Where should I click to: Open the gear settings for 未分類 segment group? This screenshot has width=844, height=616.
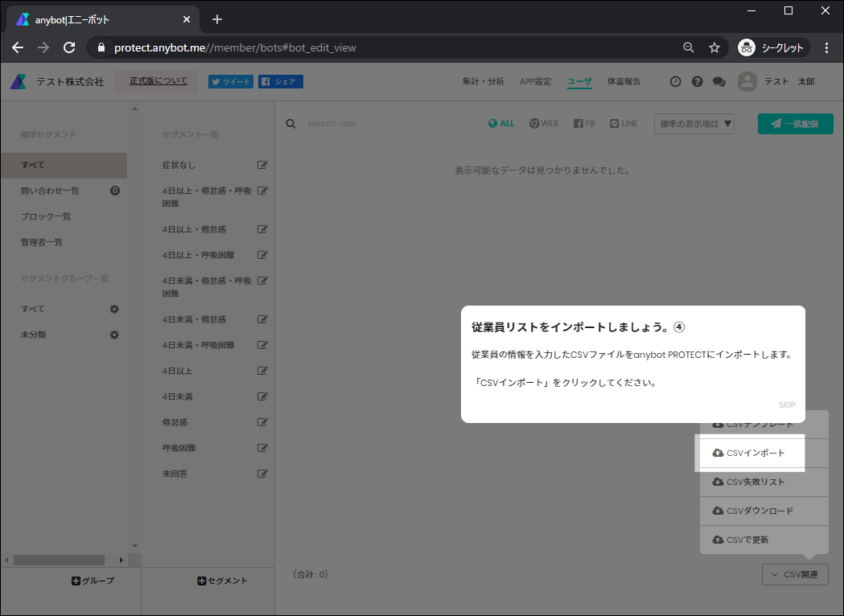114,334
